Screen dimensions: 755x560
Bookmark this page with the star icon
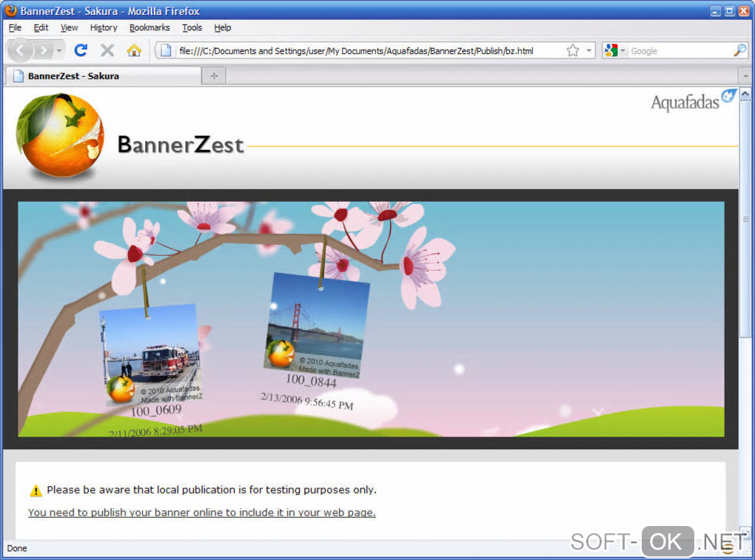pos(572,50)
